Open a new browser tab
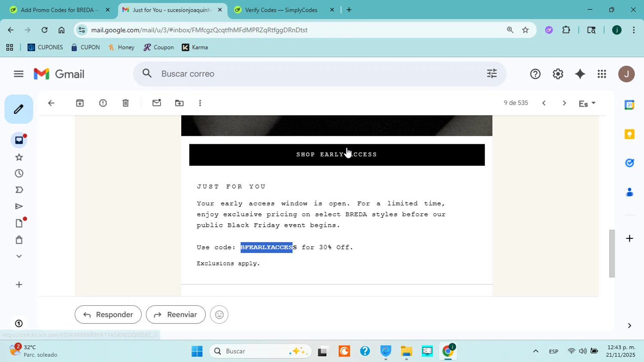 coord(349,10)
